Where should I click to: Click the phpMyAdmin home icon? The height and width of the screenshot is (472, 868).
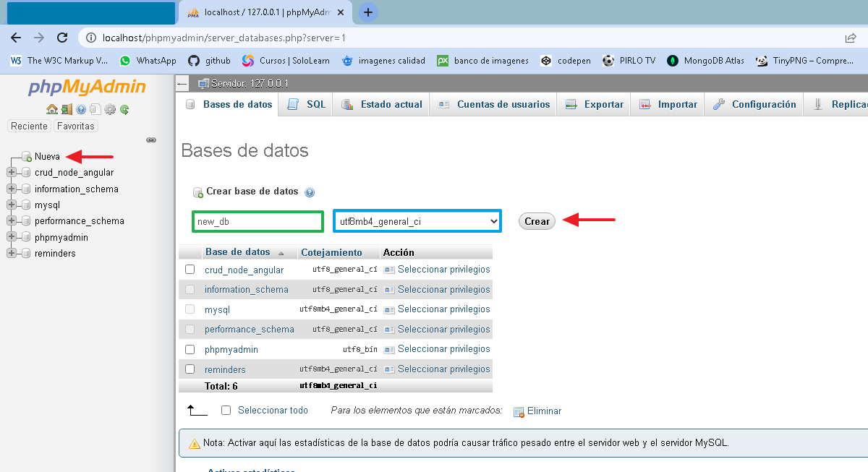click(51, 109)
